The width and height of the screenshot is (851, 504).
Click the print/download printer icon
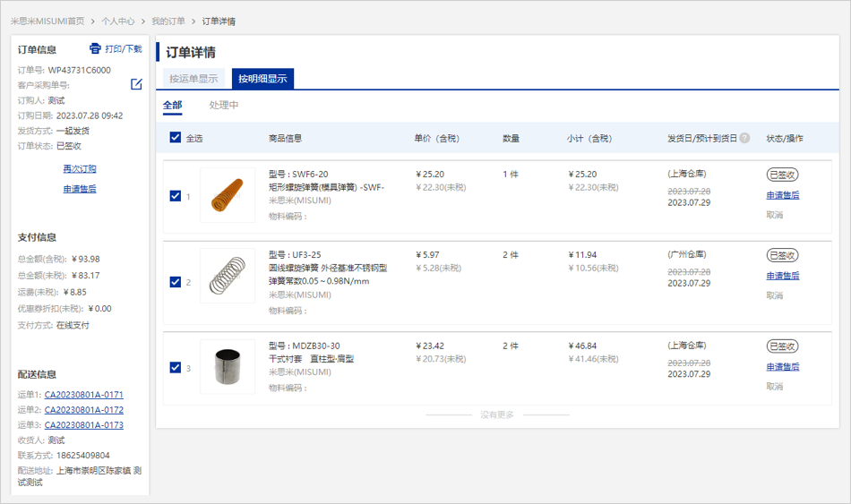click(96, 48)
